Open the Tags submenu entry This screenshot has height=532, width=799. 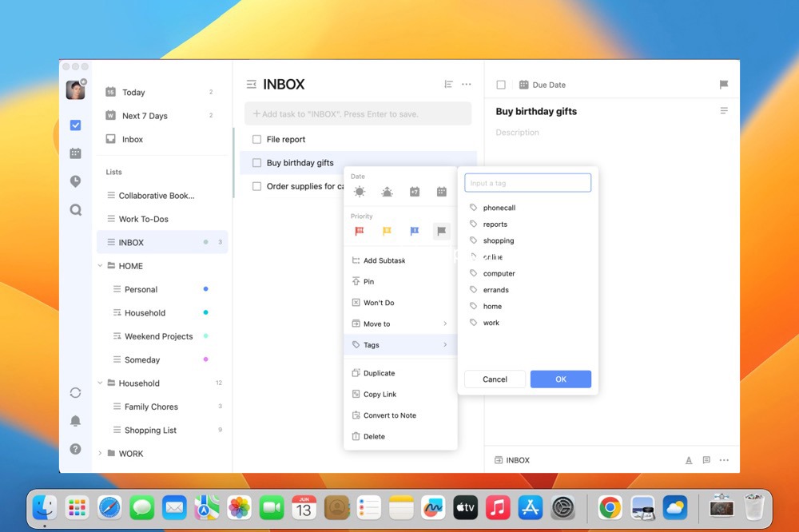[x=400, y=345]
